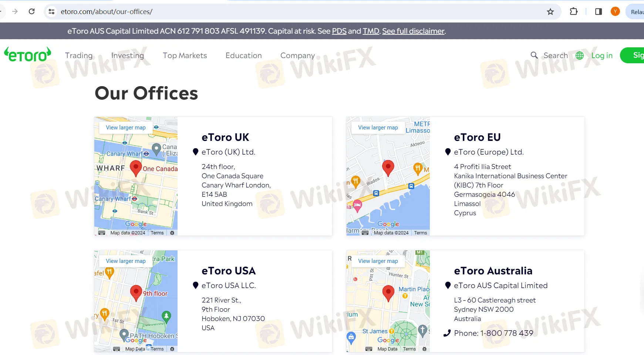Screen dimensions: 644x355
Task: Open the Chrome profile avatar
Action: [615, 12]
